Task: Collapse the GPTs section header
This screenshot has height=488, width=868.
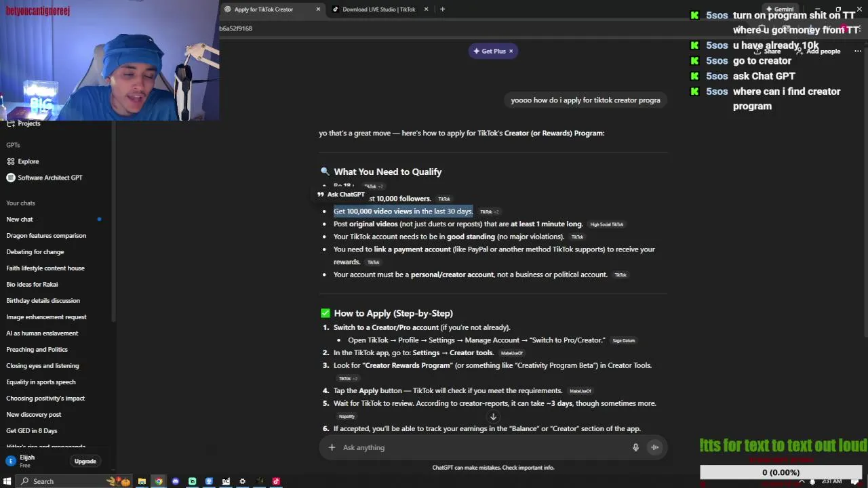Action: click(x=13, y=145)
